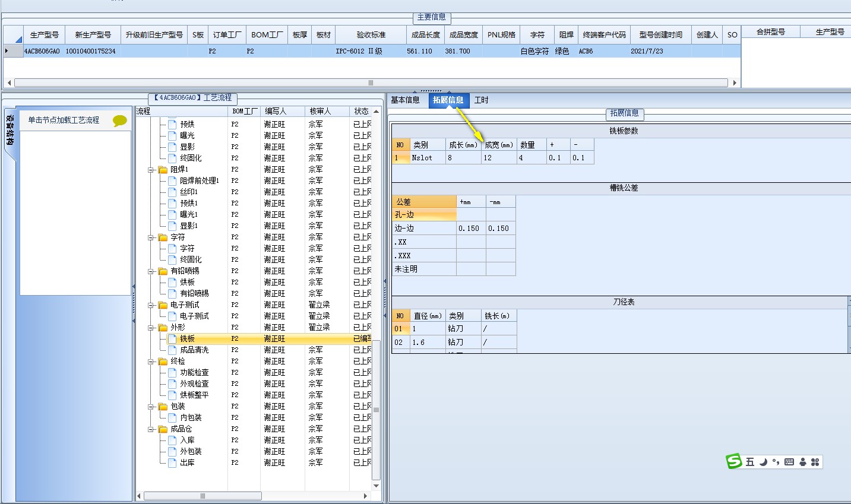Sort by 验收标准 column header
Image resolution: width=851 pixels, height=504 pixels.
[x=371, y=35]
